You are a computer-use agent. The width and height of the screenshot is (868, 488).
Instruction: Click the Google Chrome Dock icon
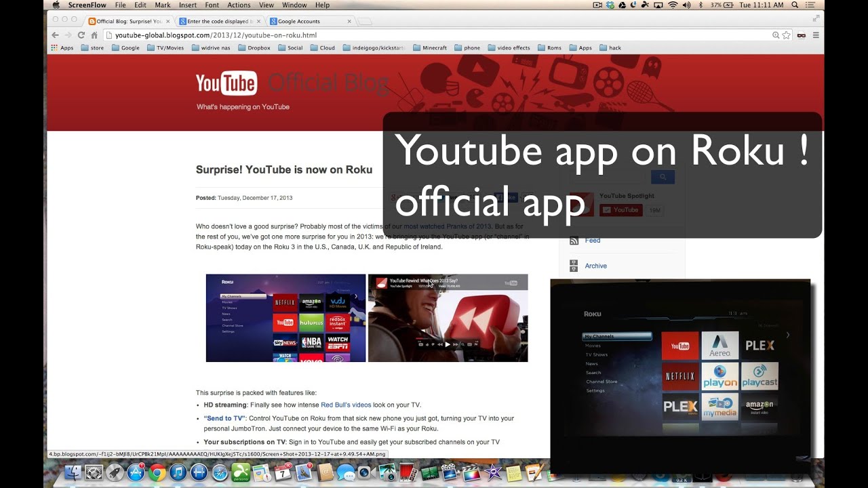(157, 472)
